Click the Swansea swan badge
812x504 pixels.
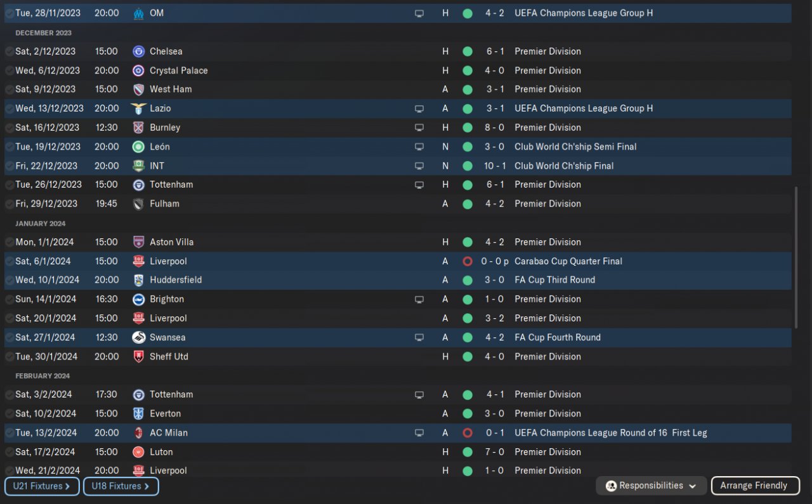tap(138, 337)
